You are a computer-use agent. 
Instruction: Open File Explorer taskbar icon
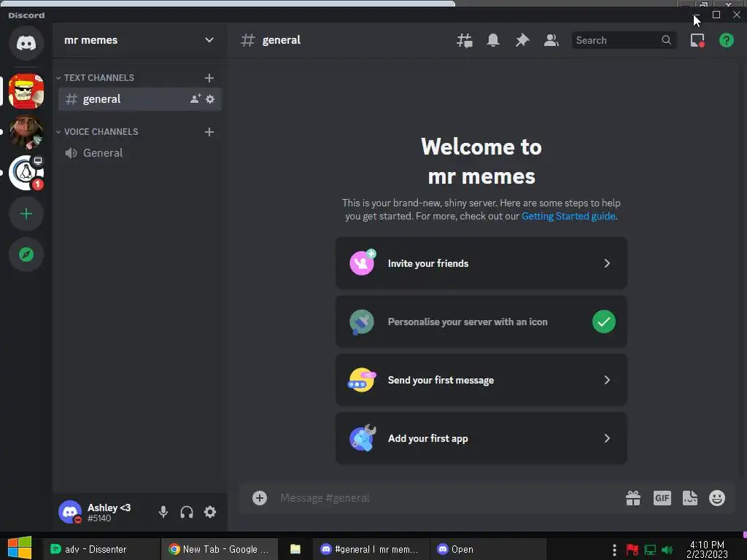[x=295, y=550]
